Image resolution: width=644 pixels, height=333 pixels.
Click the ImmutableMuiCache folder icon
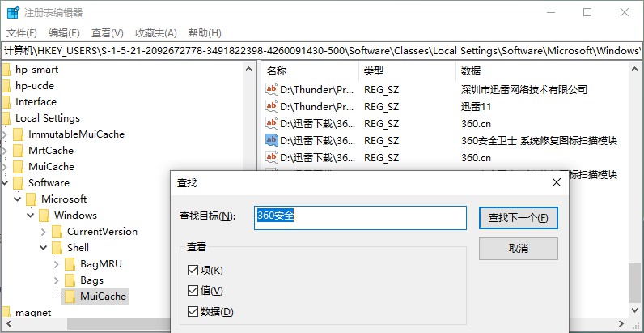click(x=18, y=134)
